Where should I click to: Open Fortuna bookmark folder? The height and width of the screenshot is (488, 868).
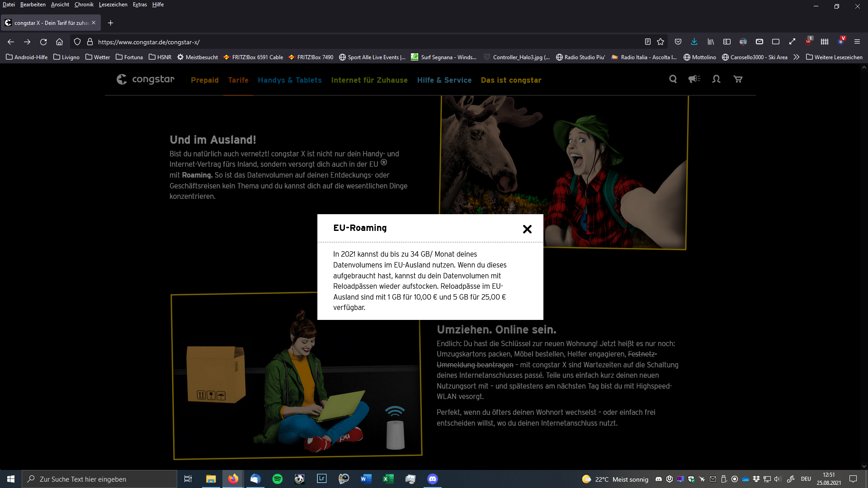129,57
